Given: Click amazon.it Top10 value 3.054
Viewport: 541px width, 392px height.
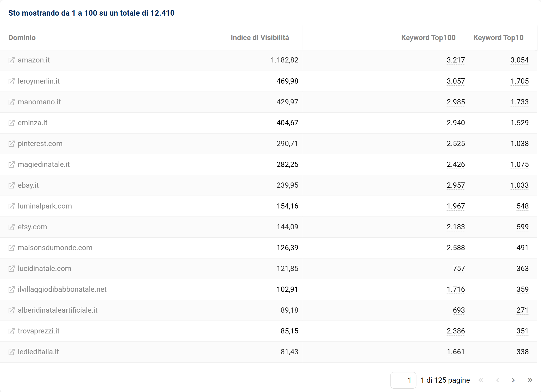Looking at the screenshot, I should [x=520, y=60].
